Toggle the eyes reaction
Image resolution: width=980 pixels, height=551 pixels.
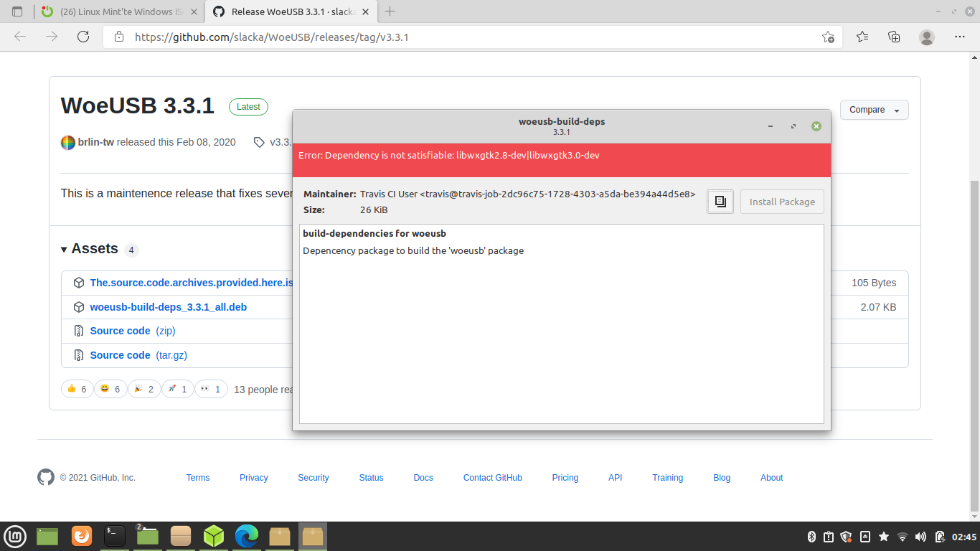(211, 389)
